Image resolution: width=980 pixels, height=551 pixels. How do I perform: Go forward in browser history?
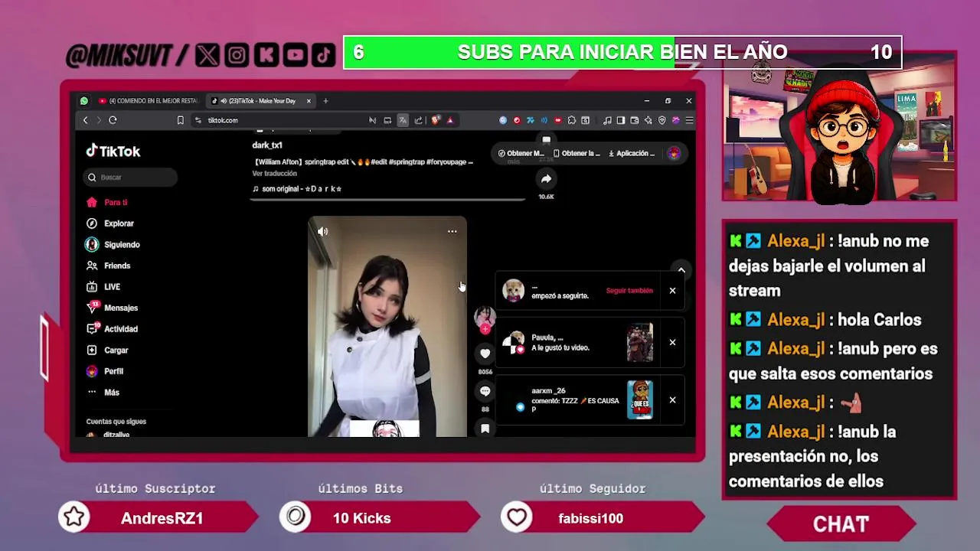point(98,120)
